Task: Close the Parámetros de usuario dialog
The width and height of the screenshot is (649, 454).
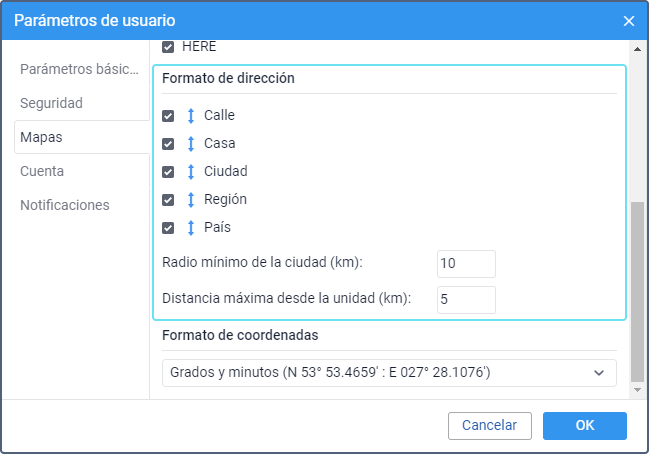Action: coord(629,20)
